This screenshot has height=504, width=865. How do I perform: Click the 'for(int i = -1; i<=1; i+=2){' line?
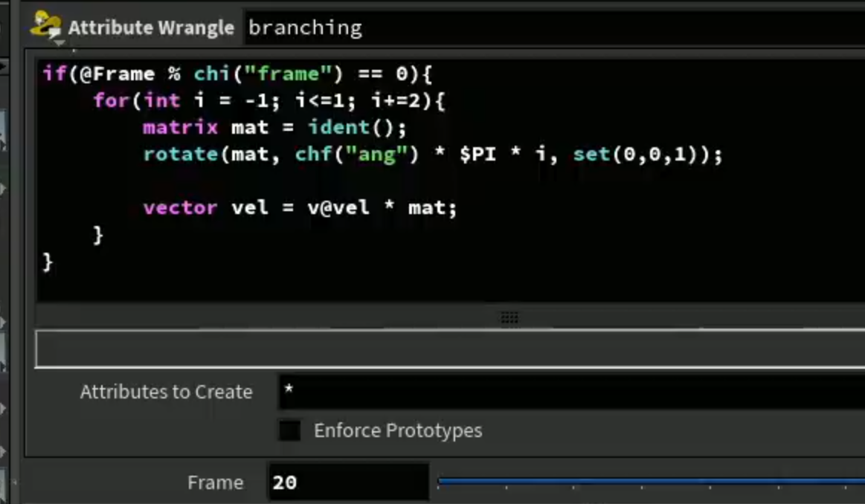coord(269,100)
